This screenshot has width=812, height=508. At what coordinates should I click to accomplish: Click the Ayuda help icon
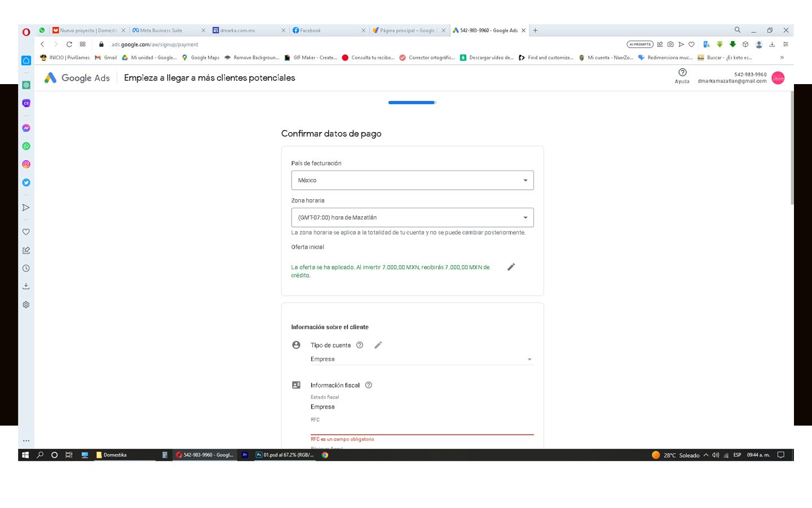tap(682, 73)
